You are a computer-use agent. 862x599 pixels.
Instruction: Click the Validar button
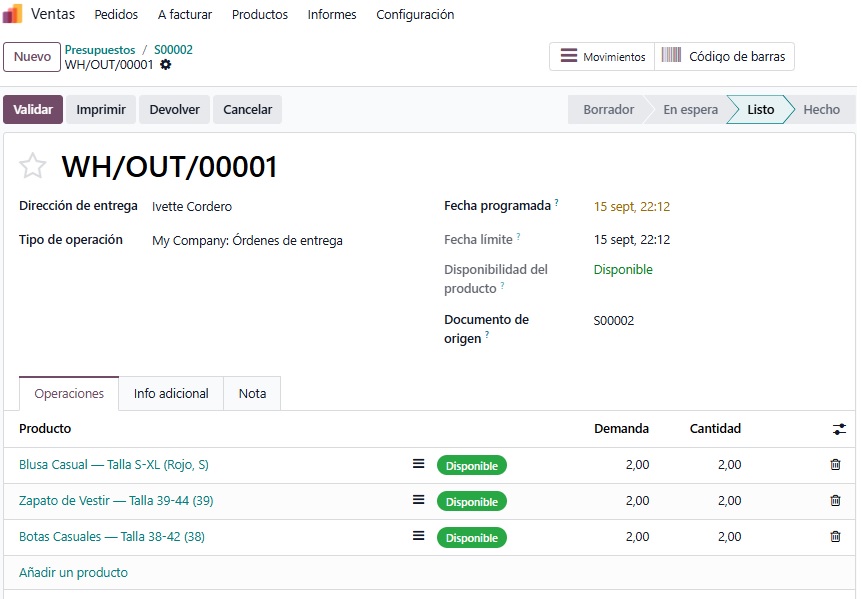(33, 109)
